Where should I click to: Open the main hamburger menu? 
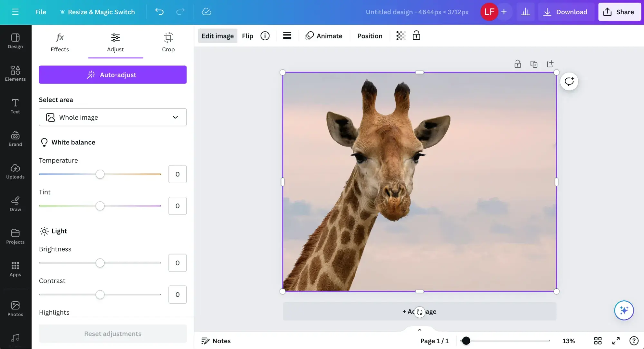(x=15, y=12)
